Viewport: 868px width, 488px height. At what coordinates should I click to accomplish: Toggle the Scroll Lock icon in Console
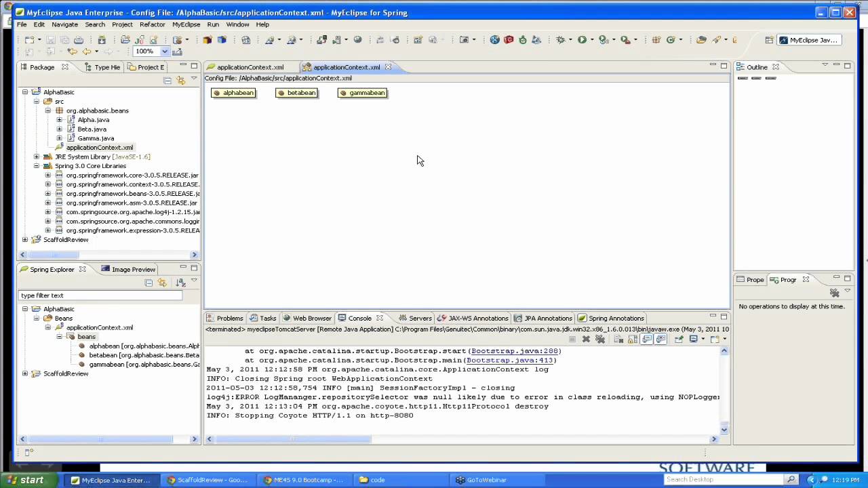(x=632, y=339)
